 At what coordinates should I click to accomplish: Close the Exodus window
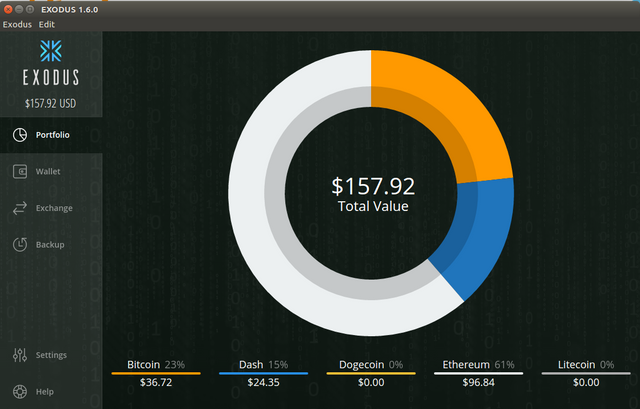tap(8, 9)
